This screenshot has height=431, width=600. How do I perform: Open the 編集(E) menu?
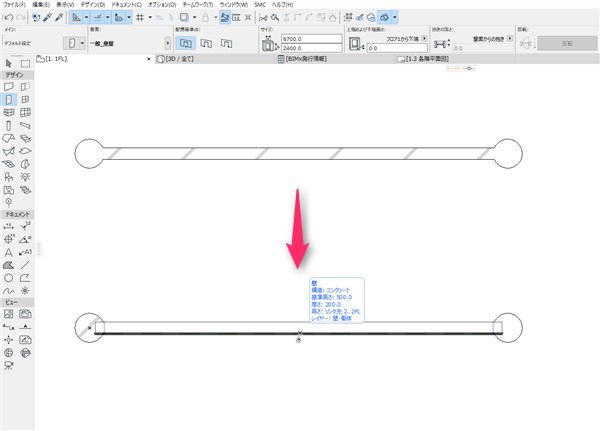[x=41, y=5]
